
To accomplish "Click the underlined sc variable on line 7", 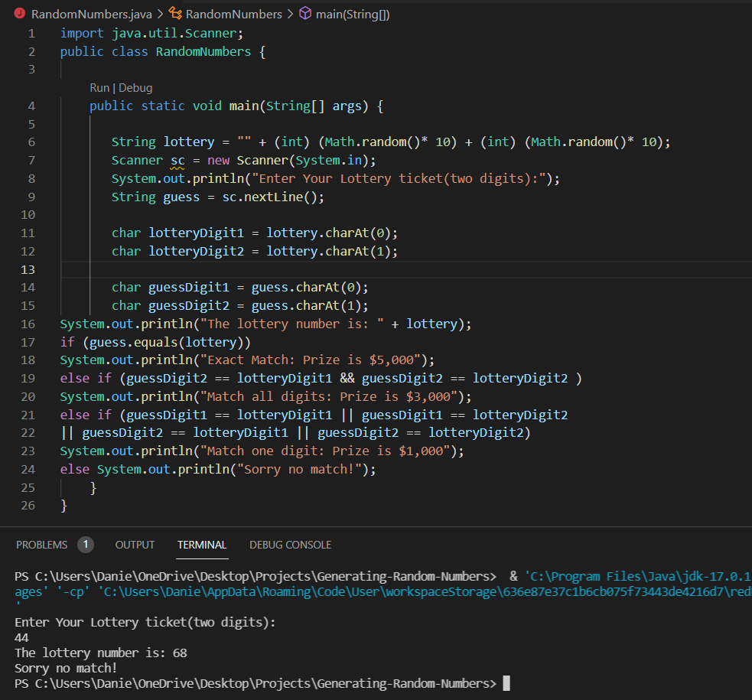I will (177, 160).
